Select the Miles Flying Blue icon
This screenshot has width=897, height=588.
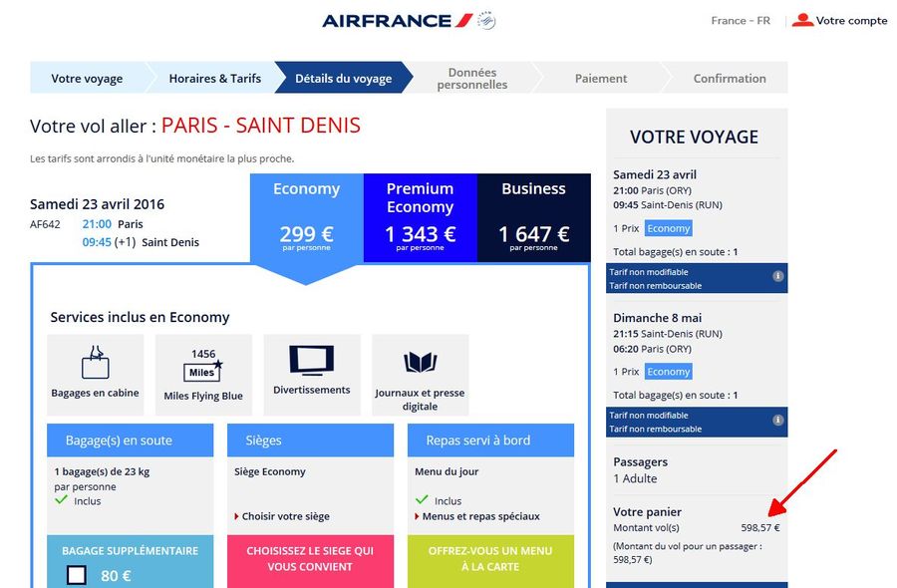click(203, 366)
